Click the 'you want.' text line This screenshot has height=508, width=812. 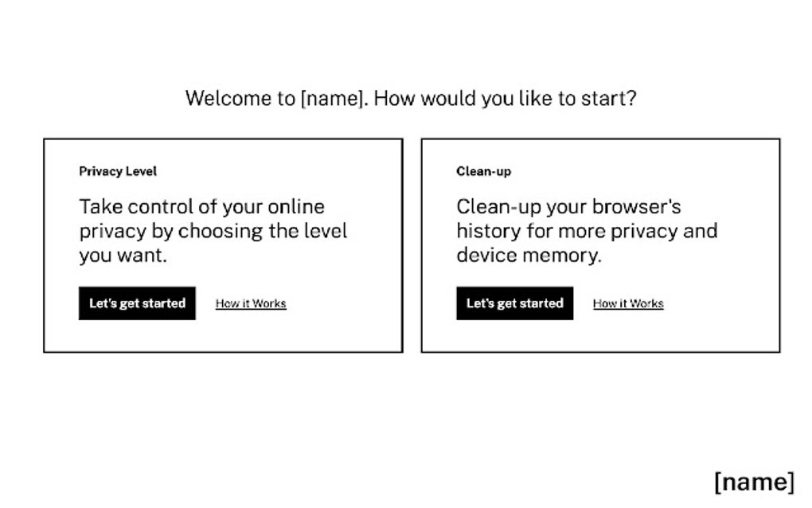click(x=123, y=256)
